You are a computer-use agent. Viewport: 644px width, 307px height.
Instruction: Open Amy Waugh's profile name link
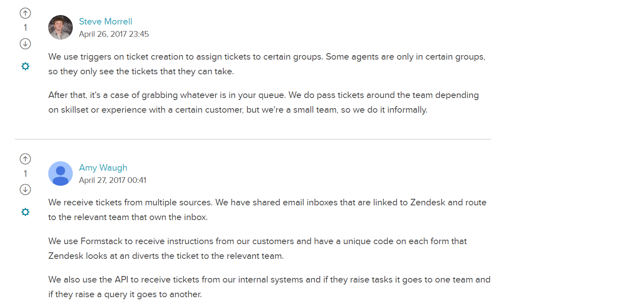pos(103,167)
